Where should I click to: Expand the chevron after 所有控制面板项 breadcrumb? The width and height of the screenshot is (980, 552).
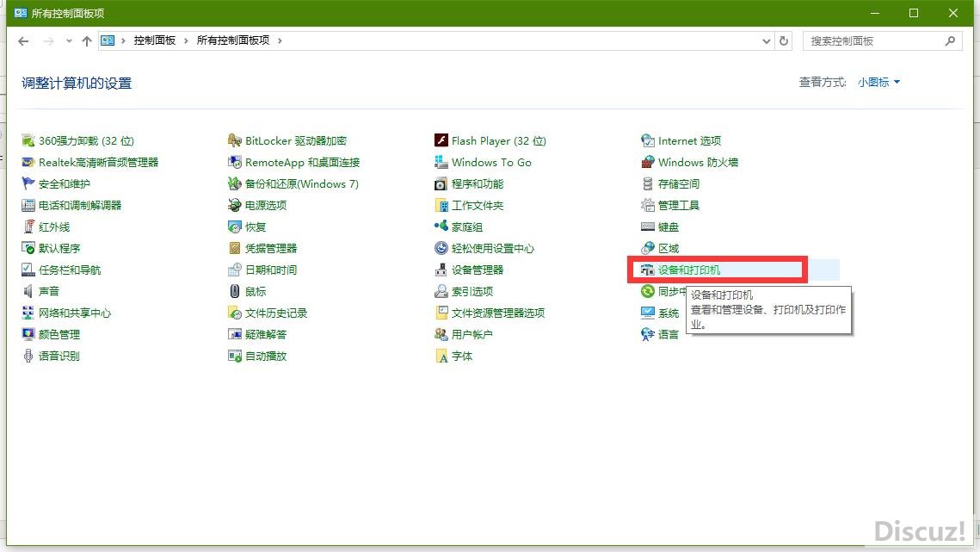(x=280, y=40)
